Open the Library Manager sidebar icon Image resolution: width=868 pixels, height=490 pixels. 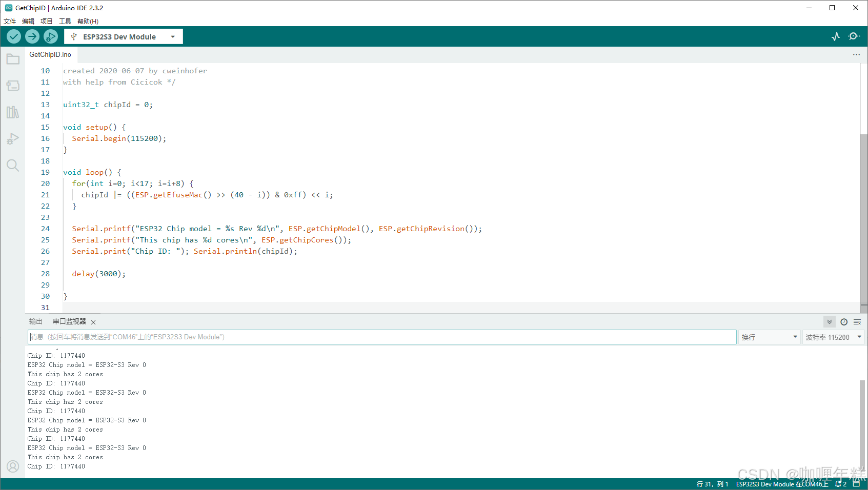click(13, 112)
